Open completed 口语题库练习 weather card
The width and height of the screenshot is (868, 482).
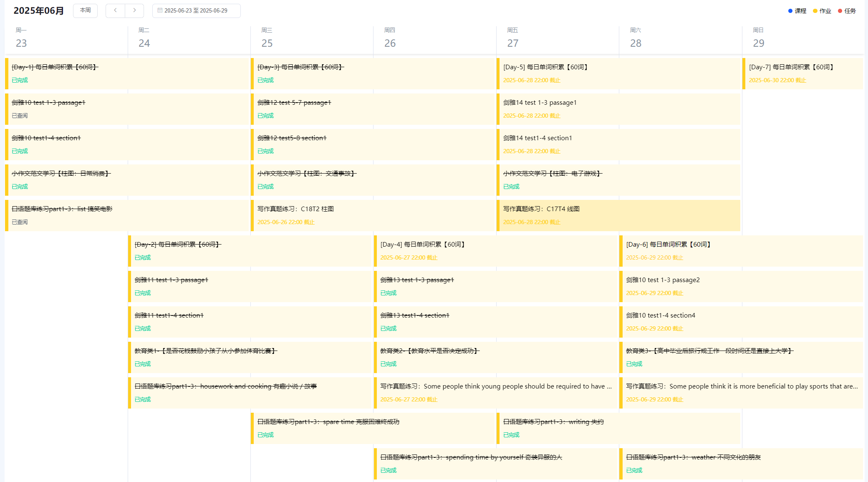[x=741, y=464]
